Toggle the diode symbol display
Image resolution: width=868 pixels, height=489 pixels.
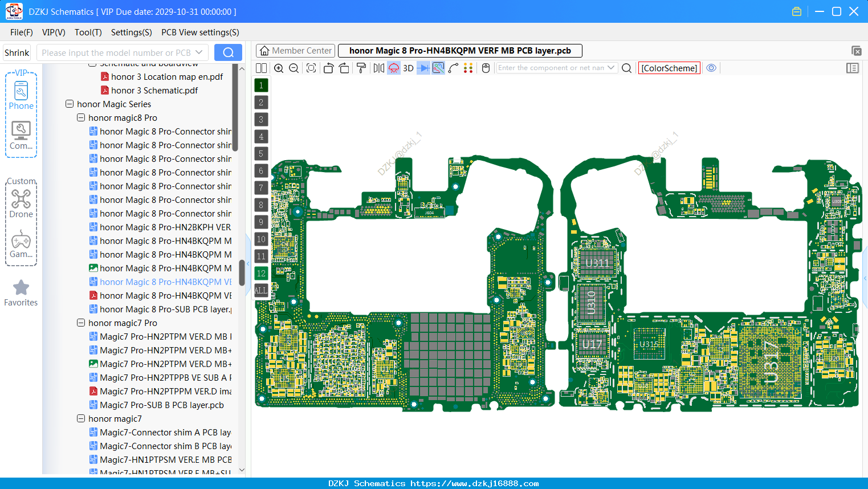point(423,68)
